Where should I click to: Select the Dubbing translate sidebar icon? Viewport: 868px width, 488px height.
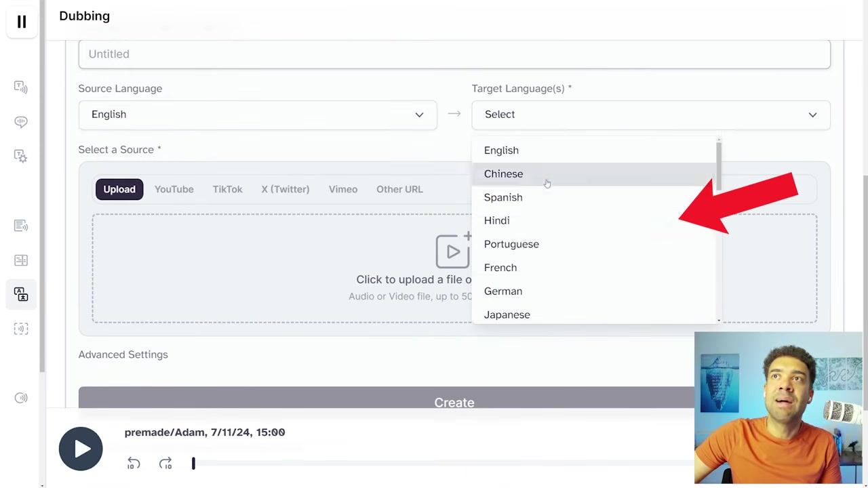pyautogui.click(x=21, y=294)
